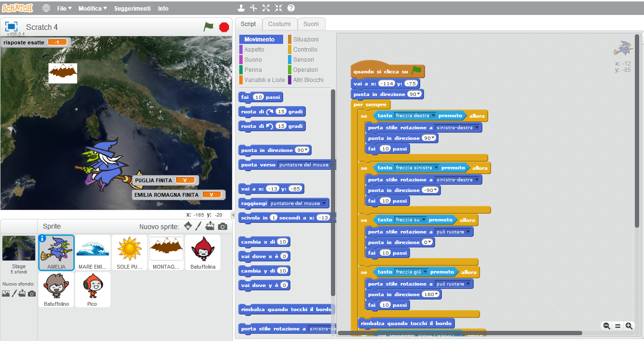This screenshot has width=644, height=341.
Task: Select the Controllo block category
Action: coord(305,49)
